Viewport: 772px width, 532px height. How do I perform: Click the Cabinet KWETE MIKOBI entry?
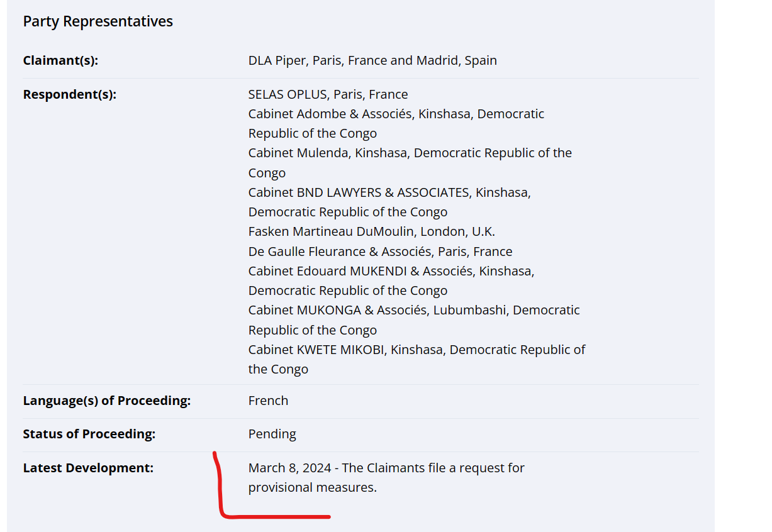click(417, 350)
